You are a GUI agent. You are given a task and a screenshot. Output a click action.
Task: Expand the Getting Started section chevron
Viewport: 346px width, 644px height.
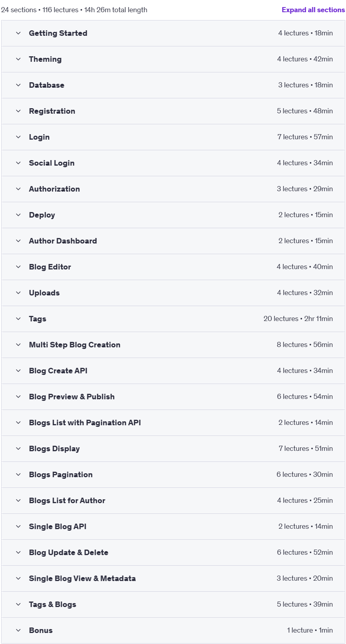point(18,33)
